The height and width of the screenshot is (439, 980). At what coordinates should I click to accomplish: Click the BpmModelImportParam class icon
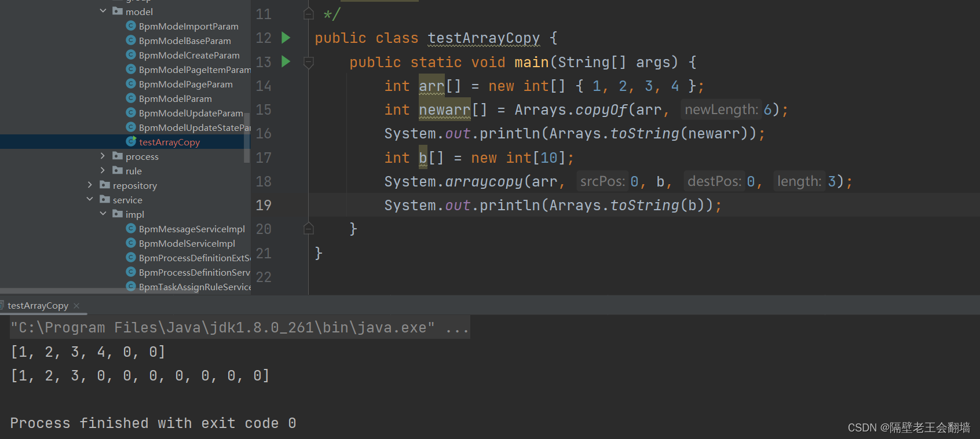coord(131,25)
